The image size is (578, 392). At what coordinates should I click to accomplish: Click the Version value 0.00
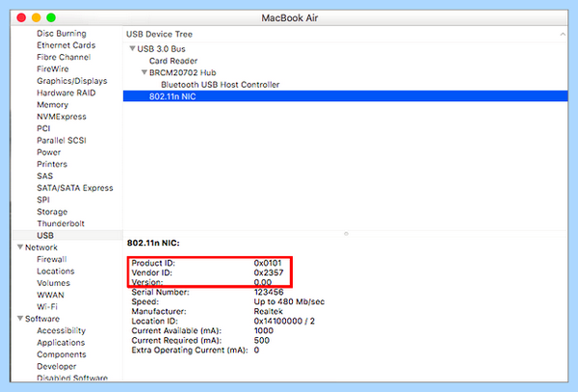click(x=263, y=282)
